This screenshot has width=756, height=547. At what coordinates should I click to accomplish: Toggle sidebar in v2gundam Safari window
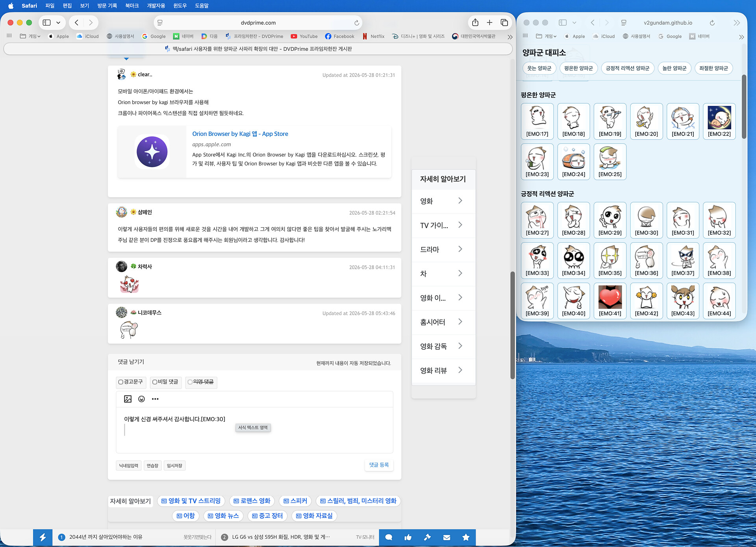coord(563,23)
